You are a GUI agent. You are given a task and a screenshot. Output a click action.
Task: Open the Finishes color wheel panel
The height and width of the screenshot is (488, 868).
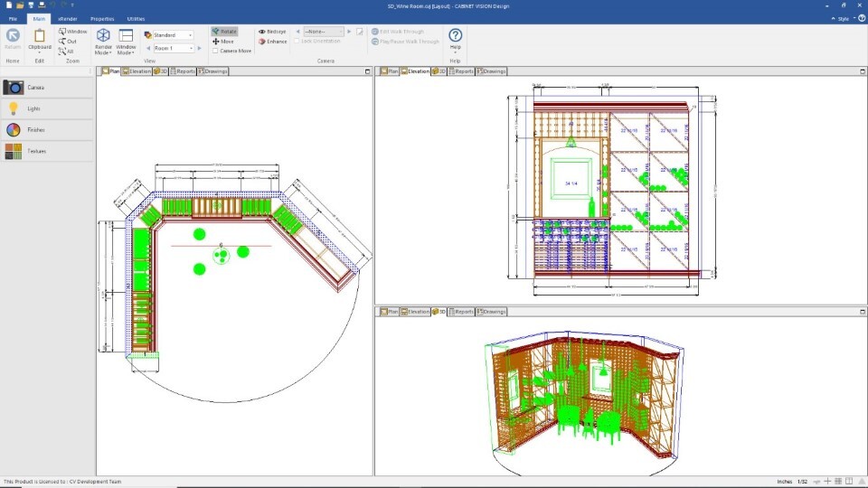pos(47,129)
